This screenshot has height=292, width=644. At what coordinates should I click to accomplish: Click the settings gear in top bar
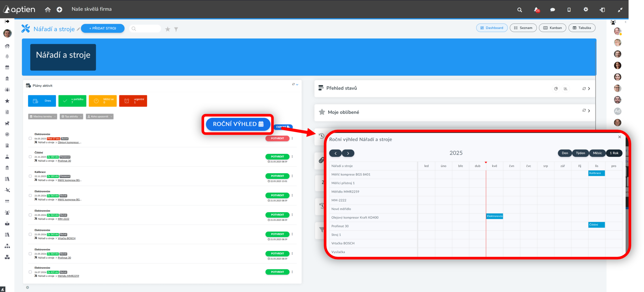(x=586, y=9)
